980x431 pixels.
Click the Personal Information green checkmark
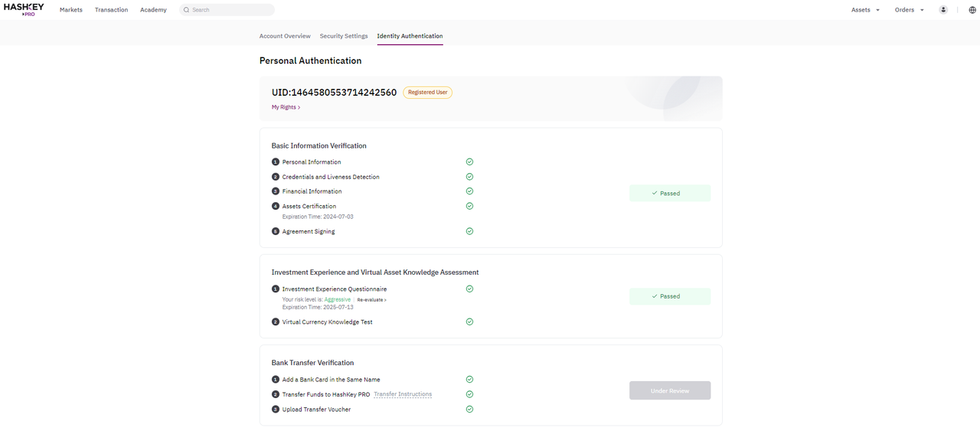pyautogui.click(x=469, y=162)
